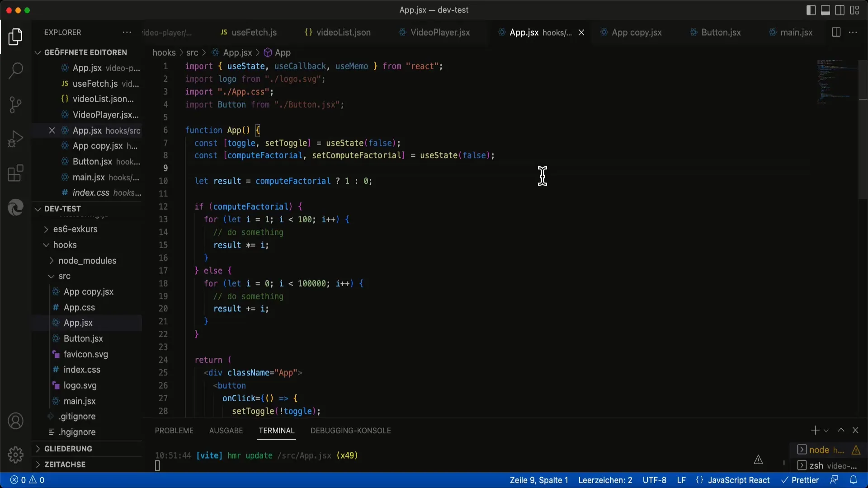Open the Extensions view
The height and width of the screenshot is (488, 868).
(x=15, y=174)
